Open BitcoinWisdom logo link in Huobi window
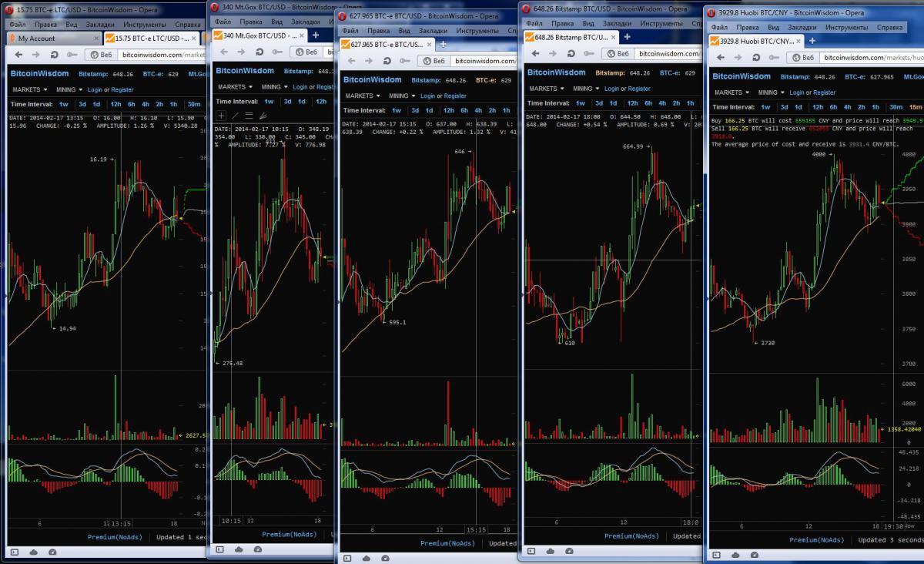The height and width of the screenshot is (564, 924). [742, 76]
